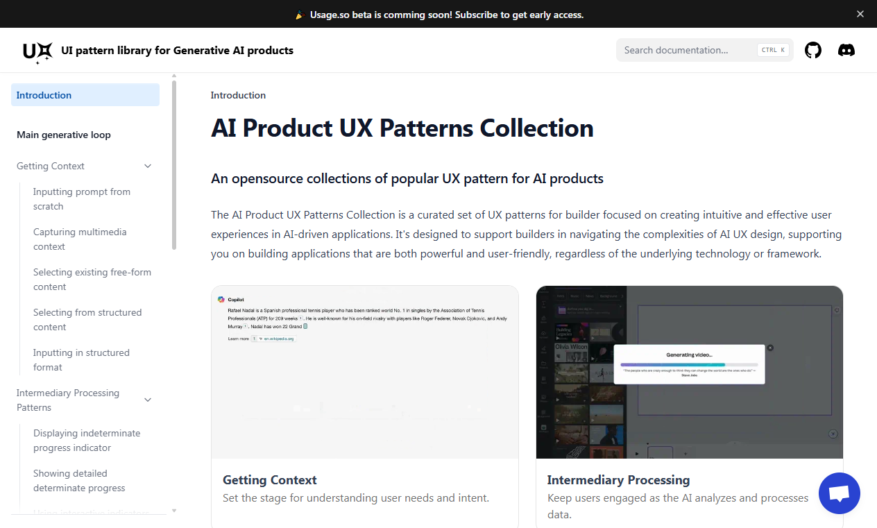
Task: Collapse the Getting Context sidebar section
Action: (148, 166)
